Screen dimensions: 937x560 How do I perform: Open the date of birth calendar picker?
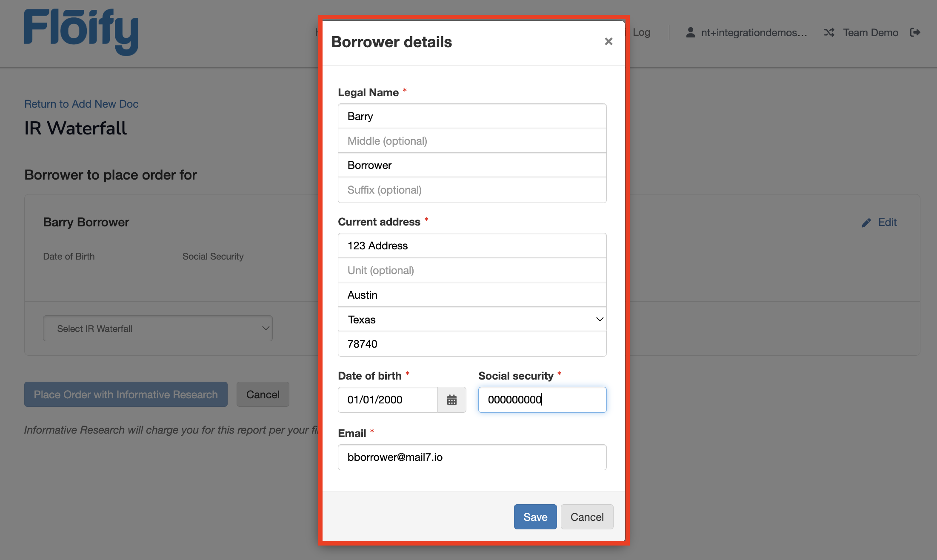(x=451, y=400)
